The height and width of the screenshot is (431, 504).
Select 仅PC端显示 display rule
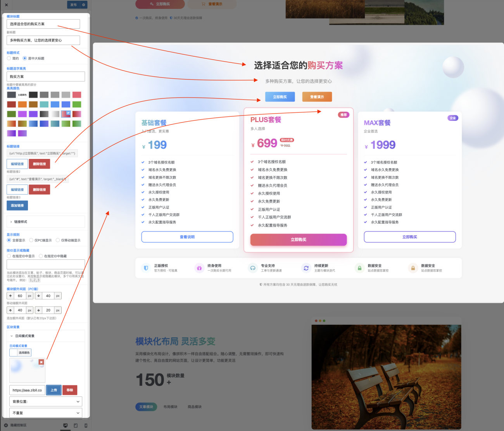31,240
